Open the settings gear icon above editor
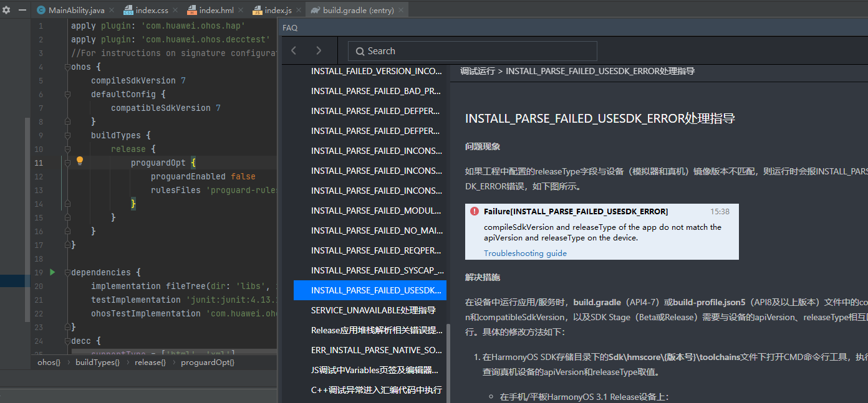 click(6, 10)
